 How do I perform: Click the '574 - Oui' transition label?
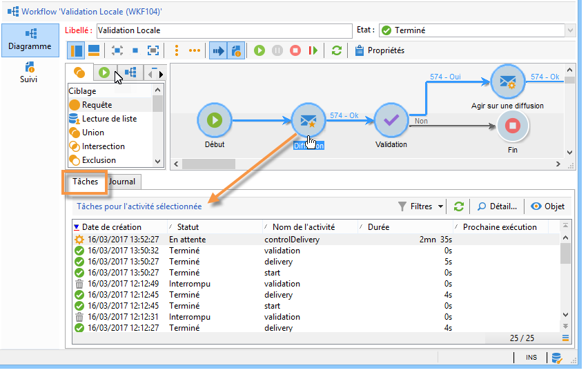pyautogui.click(x=445, y=77)
